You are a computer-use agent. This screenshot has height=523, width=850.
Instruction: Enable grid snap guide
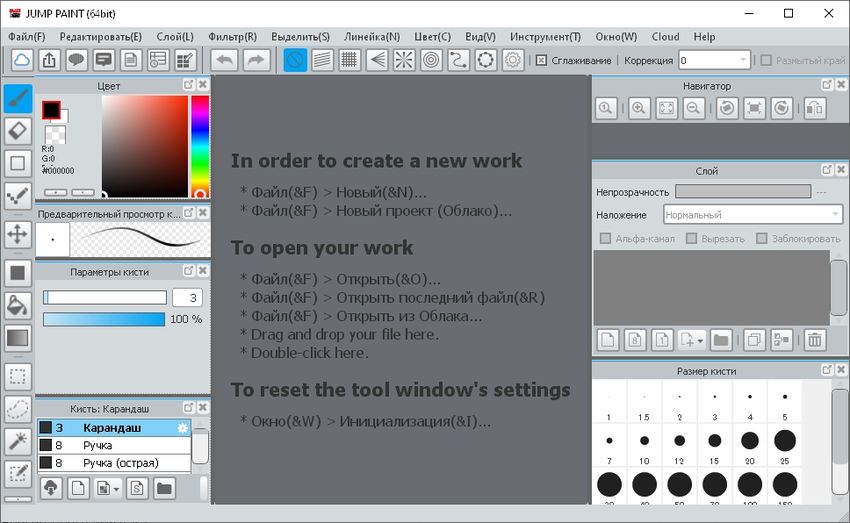click(350, 60)
